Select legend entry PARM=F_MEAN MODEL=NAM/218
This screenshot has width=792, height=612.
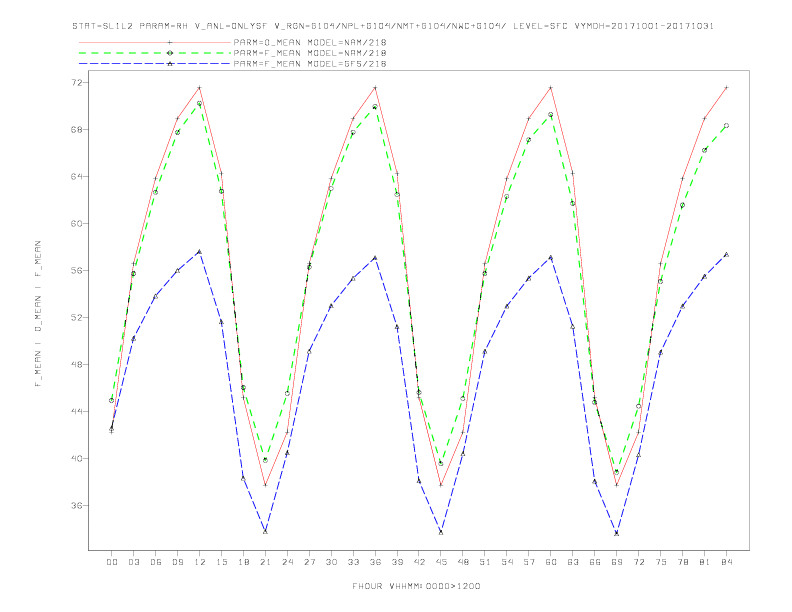310,53
